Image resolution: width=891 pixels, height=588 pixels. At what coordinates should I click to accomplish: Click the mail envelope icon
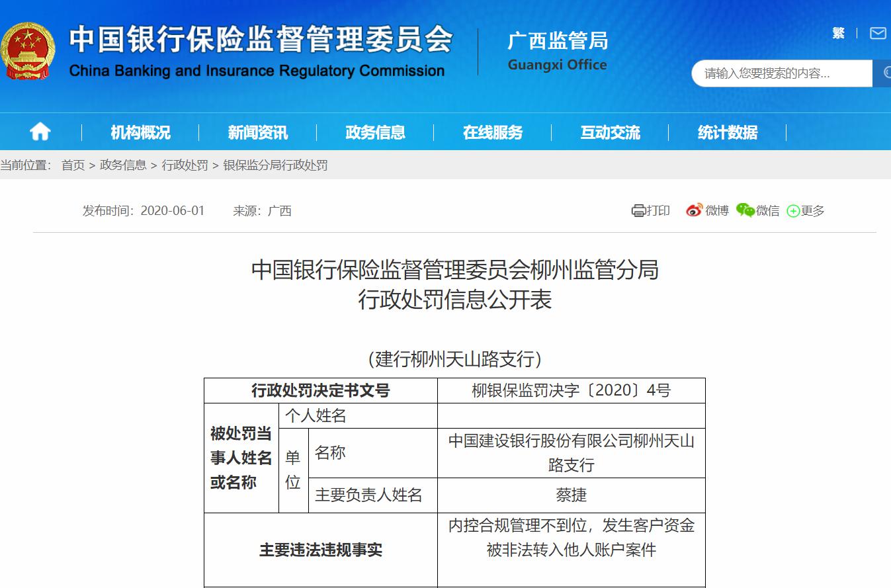point(878,33)
